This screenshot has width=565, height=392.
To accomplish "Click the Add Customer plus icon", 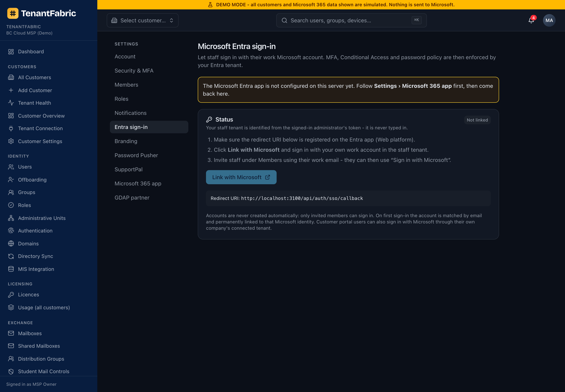I will 11,90.
